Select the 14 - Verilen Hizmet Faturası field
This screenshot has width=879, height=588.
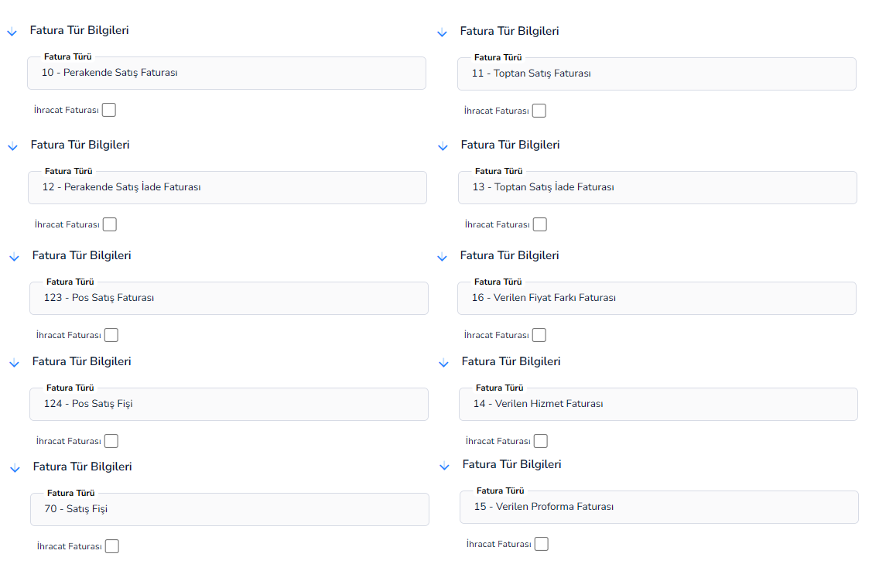tap(658, 404)
